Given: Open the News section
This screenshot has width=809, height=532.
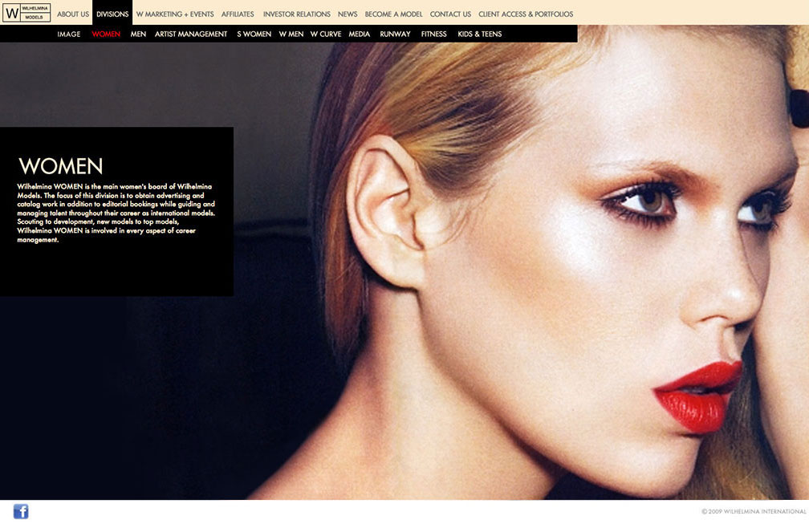Looking at the screenshot, I should pyautogui.click(x=348, y=14).
